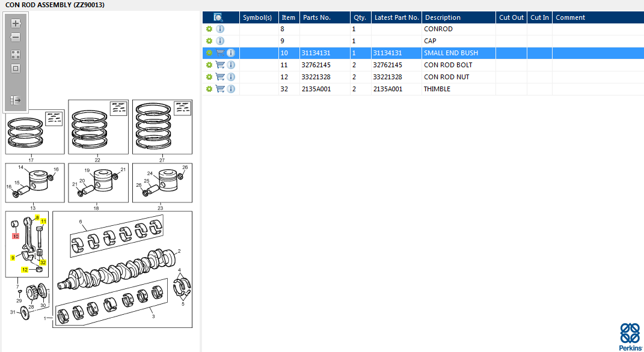644x352 pixels.
Task: Click piston assembly 23 in diagram
Action: pyautogui.click(x=162, y=183)
